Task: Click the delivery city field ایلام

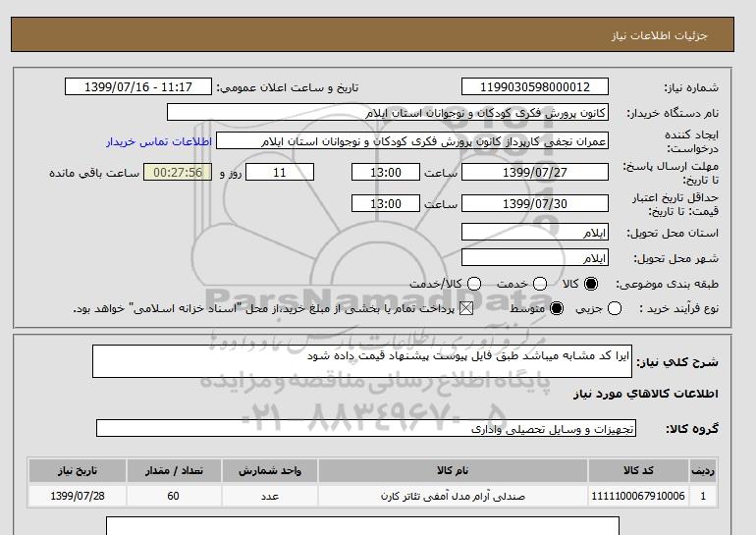Action: pyautogui.click(x=535, y=257)
